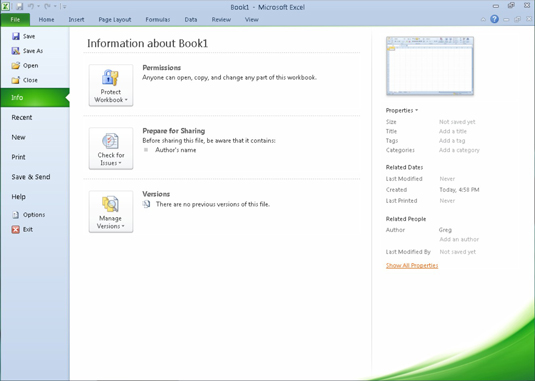Image resolution: width=535 pixels, height=381 pixels.
Task: Open the Recent workbooks list
Action: point(22,117)
